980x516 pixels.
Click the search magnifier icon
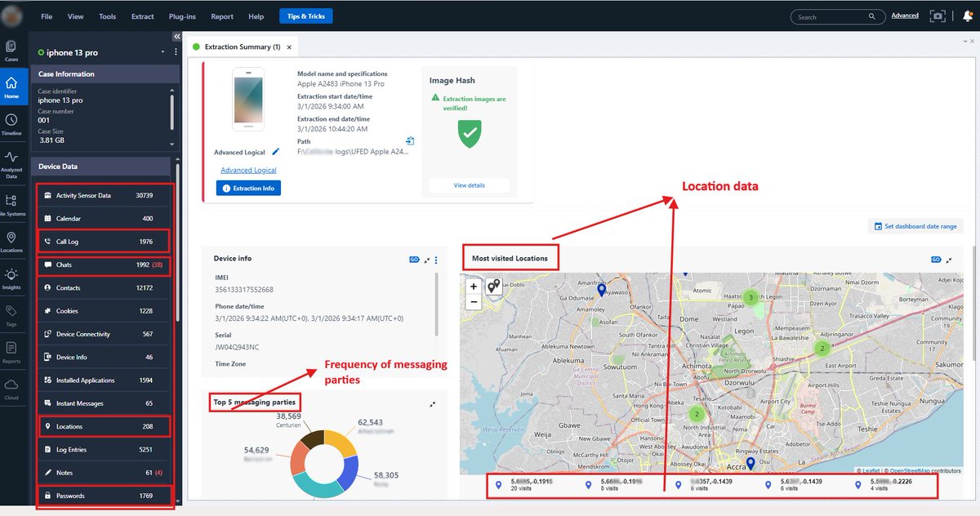873,16
